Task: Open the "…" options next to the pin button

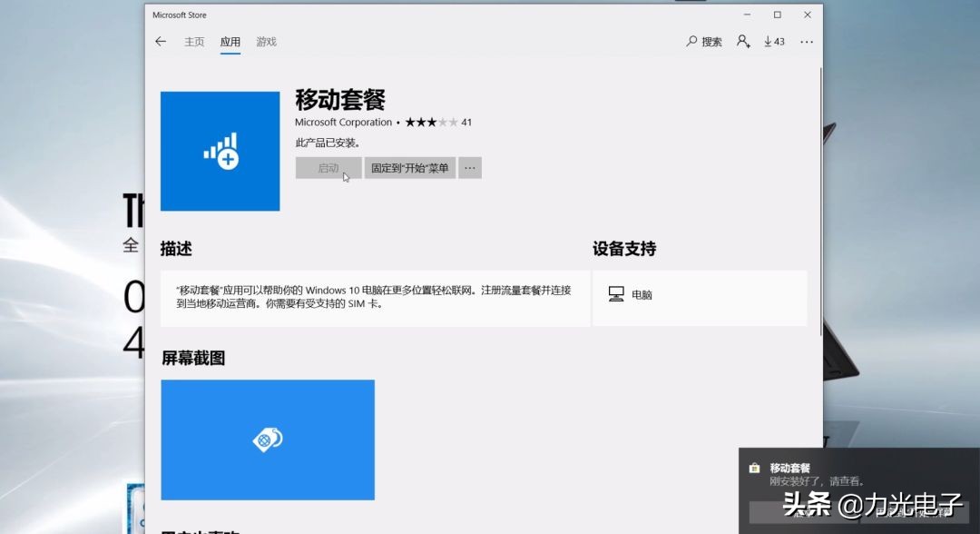Action: (469, 168)
